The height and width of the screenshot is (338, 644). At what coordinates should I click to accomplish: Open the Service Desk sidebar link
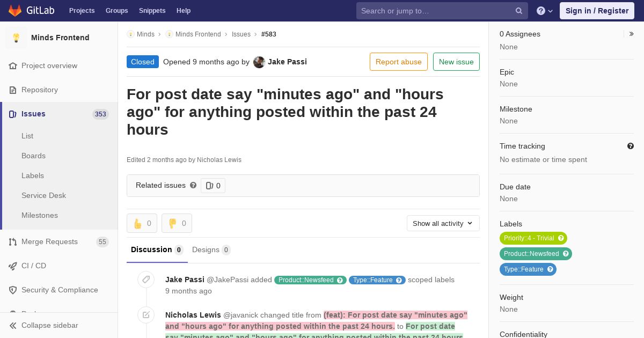tap(43, 195)
